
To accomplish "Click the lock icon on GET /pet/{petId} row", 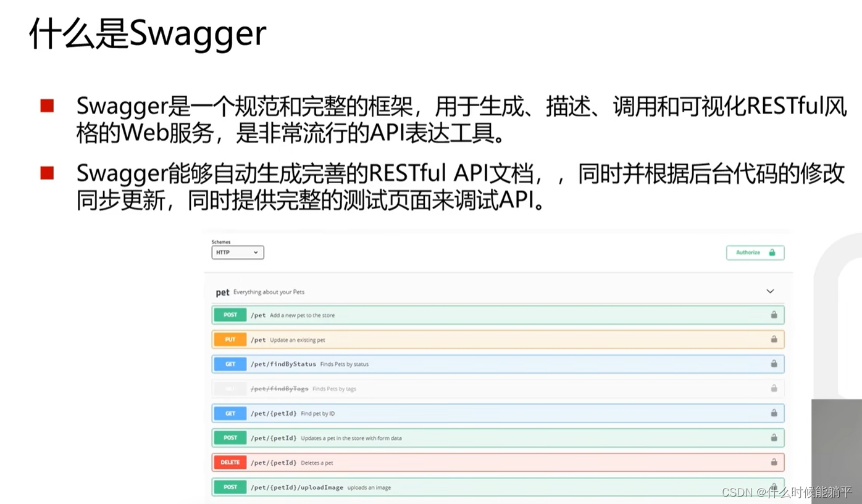I will [774, 413].
